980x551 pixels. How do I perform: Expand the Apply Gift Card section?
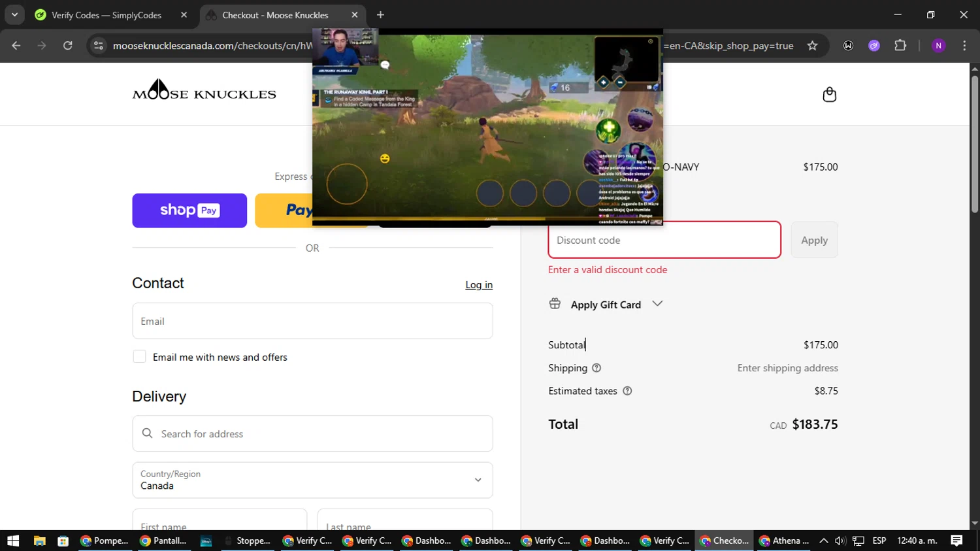pos(657,303)
